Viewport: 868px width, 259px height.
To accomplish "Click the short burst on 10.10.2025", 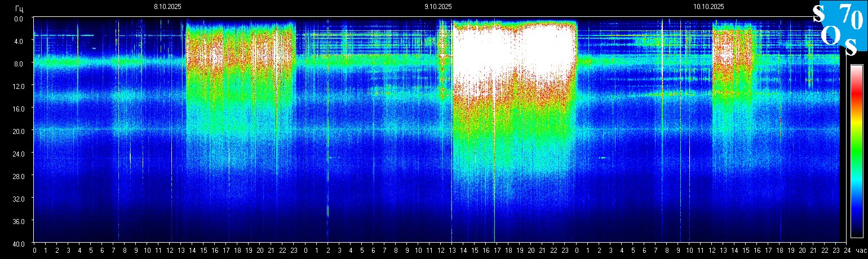I will point(732,56).
